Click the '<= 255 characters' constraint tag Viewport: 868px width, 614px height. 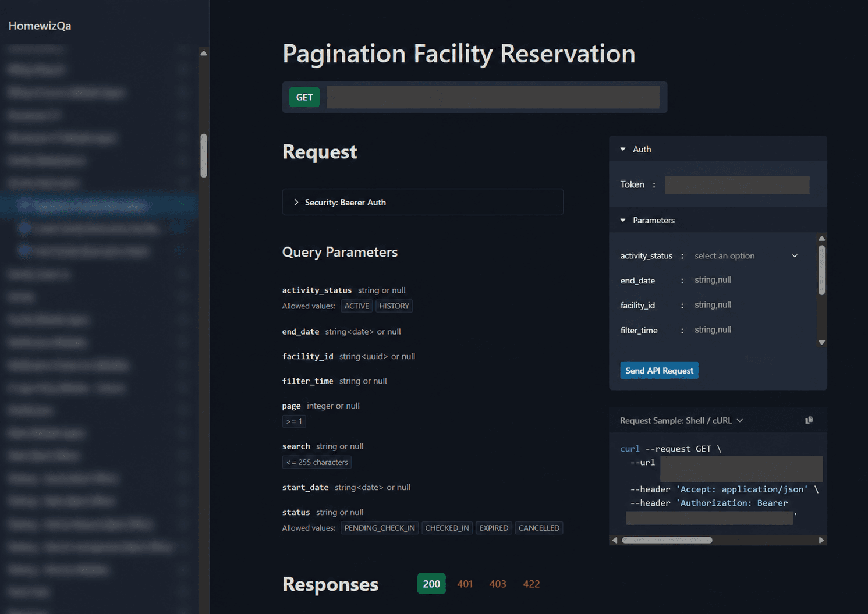317,462
